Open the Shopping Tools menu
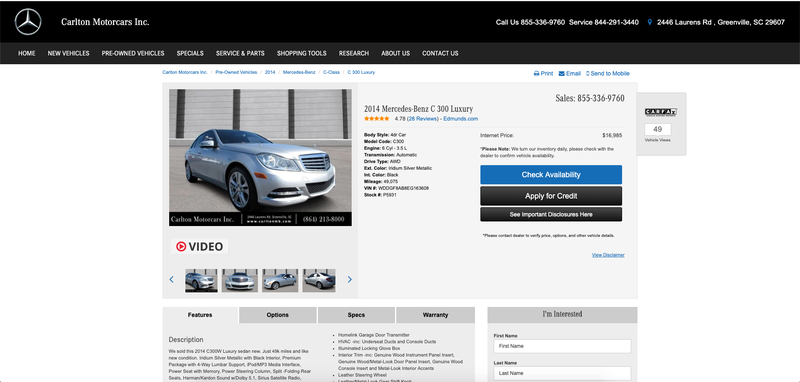Viewport: 800px width, 382px height. (302, 53)
